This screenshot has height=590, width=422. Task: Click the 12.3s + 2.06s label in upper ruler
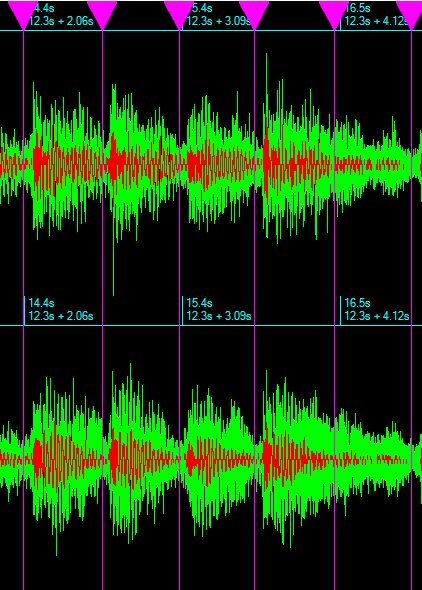(61, 21)
